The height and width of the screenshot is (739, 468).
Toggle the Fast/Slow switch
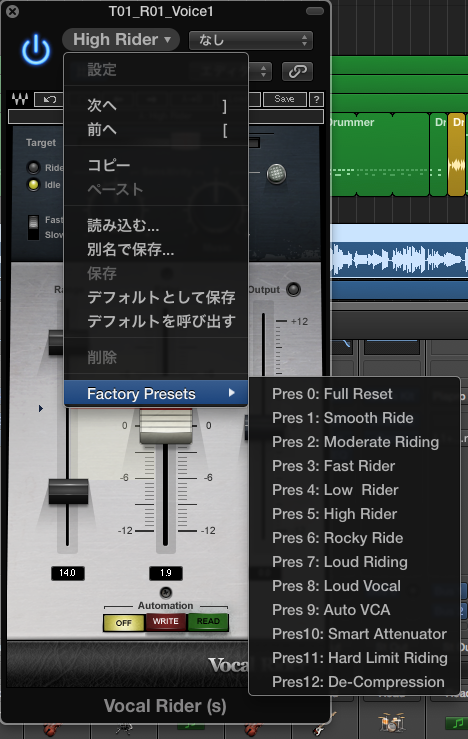[33, 227]
